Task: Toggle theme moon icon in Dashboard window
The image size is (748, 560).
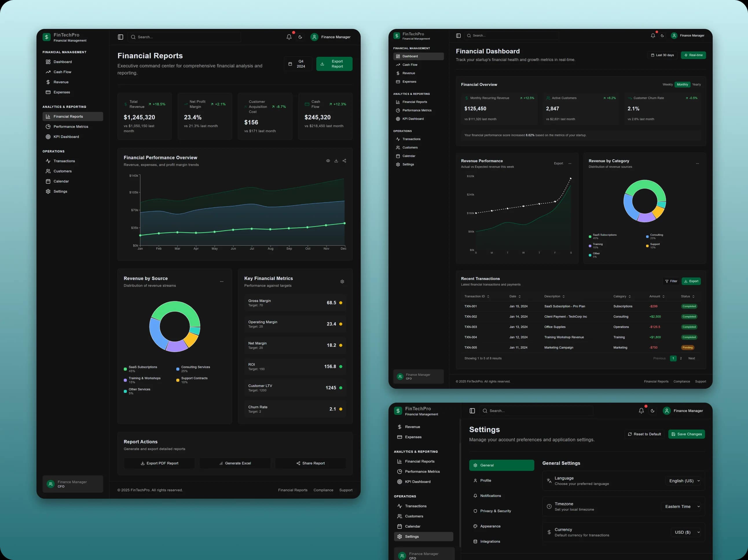Action: [662, 36]
